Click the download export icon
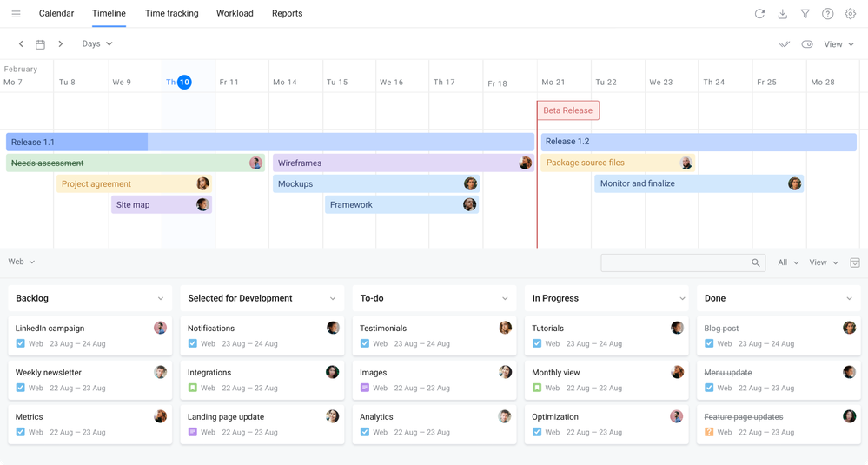 pos(782,14)
